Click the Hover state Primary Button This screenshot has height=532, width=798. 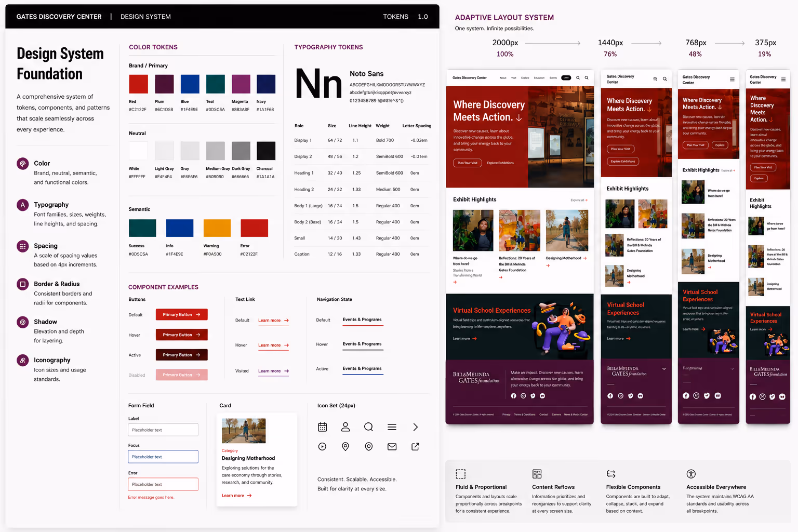182,335
